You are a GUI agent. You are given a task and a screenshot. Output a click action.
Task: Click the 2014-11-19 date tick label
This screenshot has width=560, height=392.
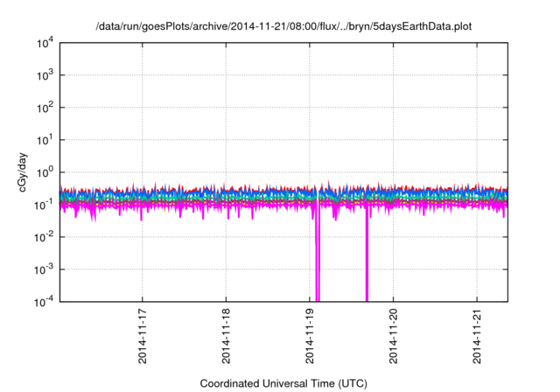(x=309, y=336)
